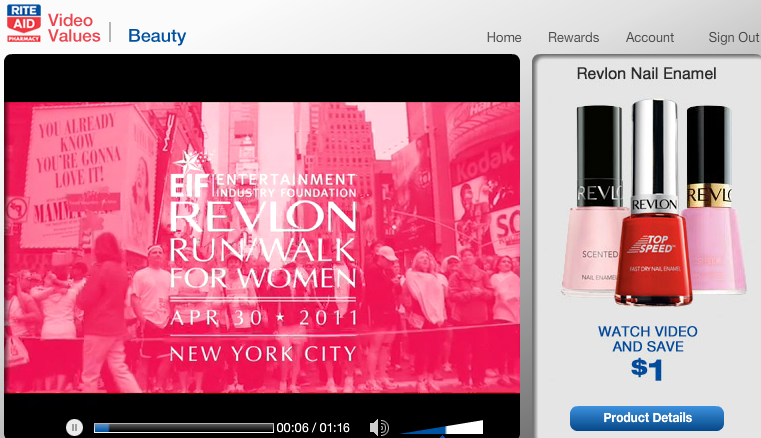Mute audio using the speaker icon
761x438 pixels.
point(379,427)
